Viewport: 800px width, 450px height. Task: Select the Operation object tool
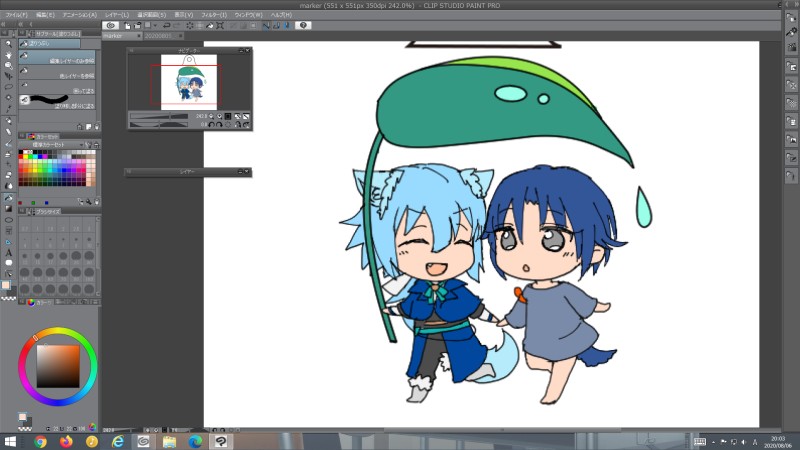click(8, 65)
